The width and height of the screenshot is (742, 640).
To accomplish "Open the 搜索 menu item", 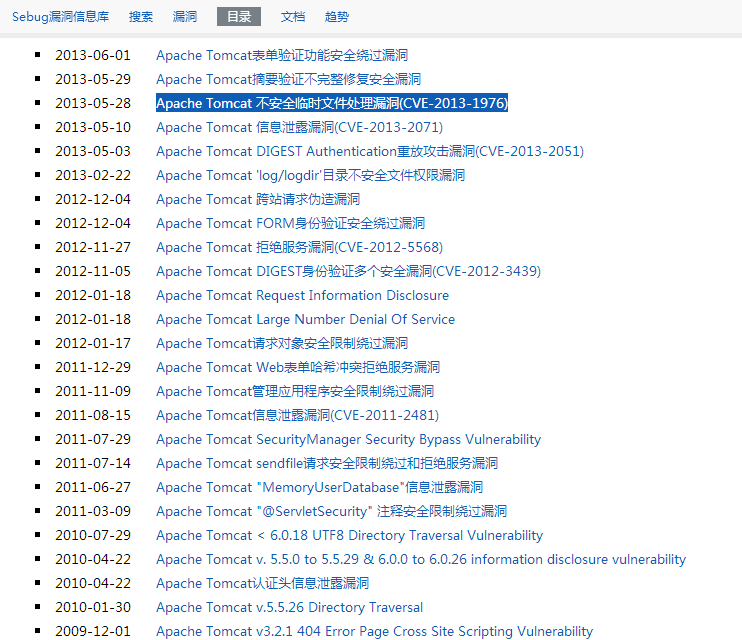I will 141,17.
